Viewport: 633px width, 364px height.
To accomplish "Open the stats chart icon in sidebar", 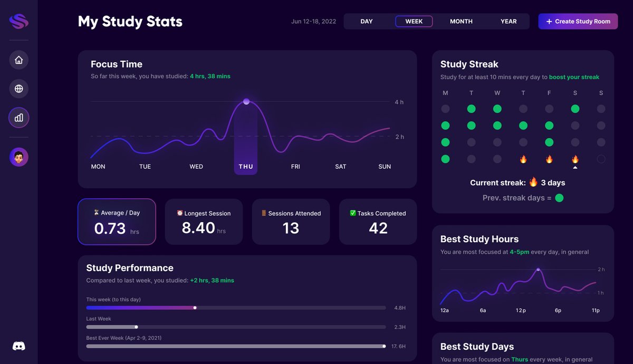I will click(18, 117).
